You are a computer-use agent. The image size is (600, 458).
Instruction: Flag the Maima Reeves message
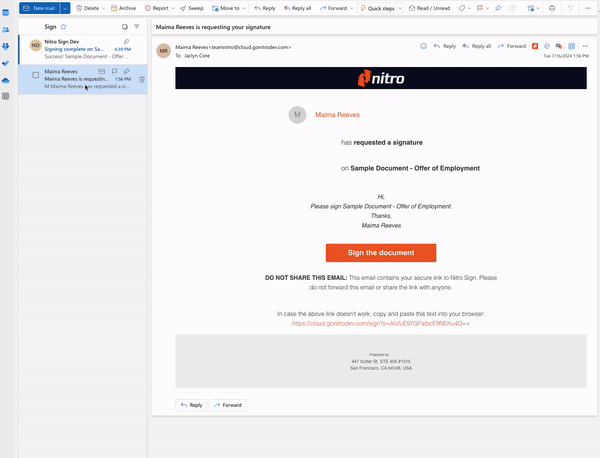click(x=115, y=71)
